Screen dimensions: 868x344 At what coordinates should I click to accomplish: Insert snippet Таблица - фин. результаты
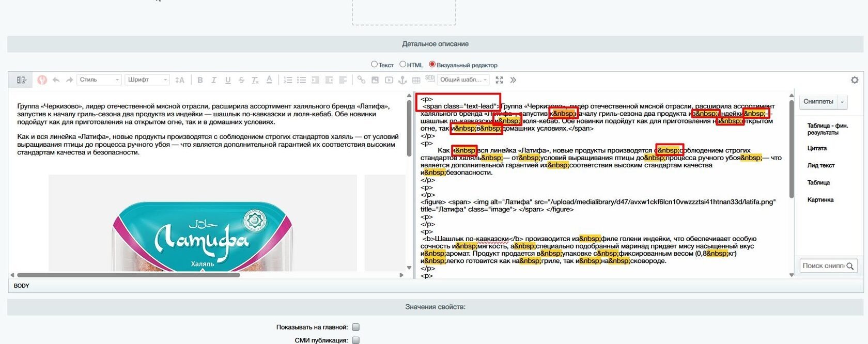tap(828, 129)
